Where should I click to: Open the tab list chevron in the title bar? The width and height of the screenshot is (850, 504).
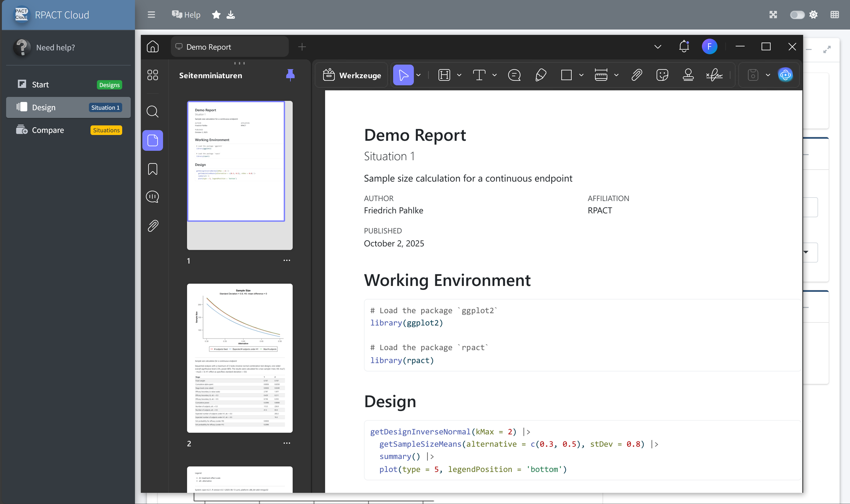point(658,47)
